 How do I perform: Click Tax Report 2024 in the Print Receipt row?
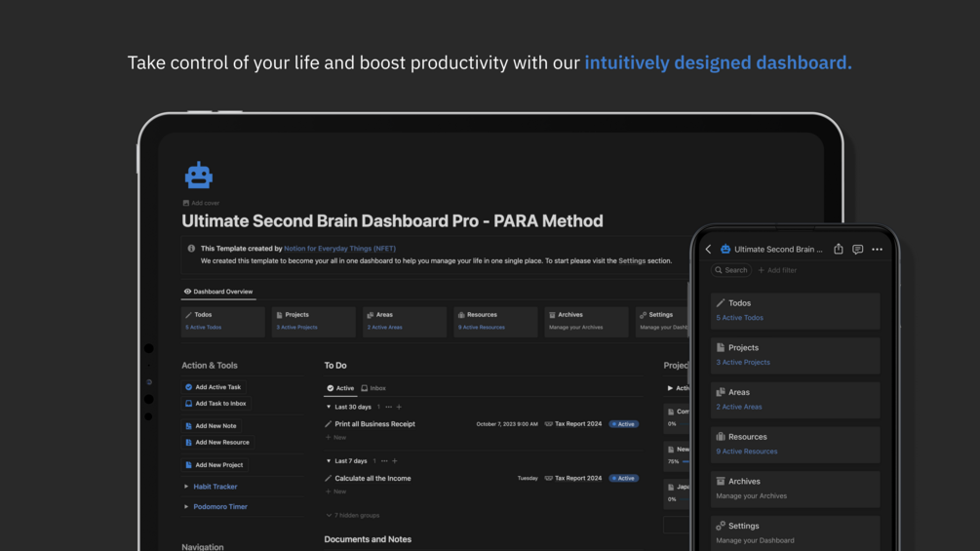pos(573,424)
